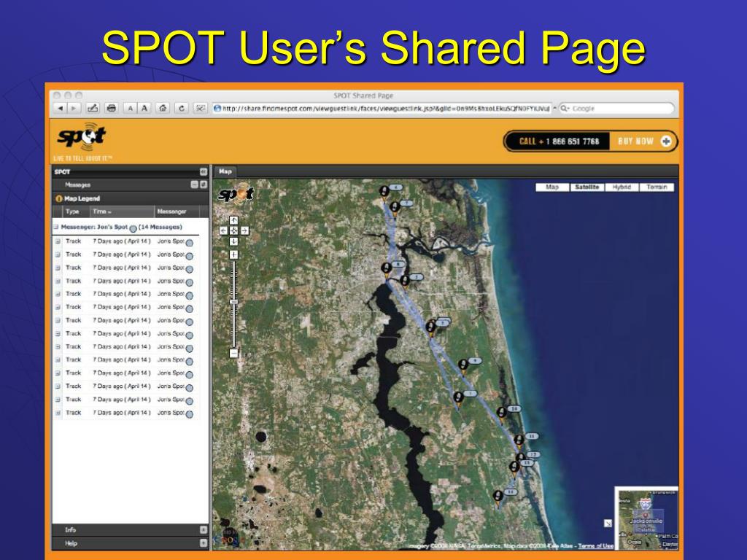Zoom out with the minus button
This screenshot has height=560, width=747.
(x=234, y=354)
